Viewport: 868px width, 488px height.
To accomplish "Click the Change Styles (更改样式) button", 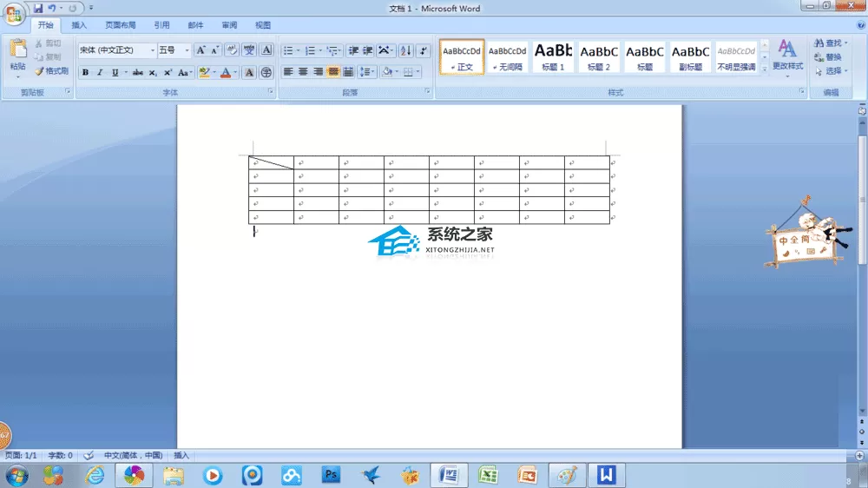I will [787, 56].
